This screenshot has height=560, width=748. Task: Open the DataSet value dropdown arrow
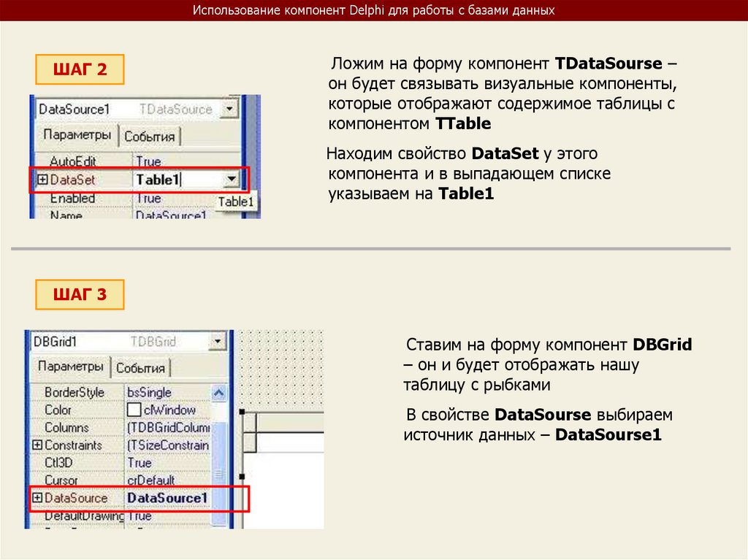(x=232, y=180)
